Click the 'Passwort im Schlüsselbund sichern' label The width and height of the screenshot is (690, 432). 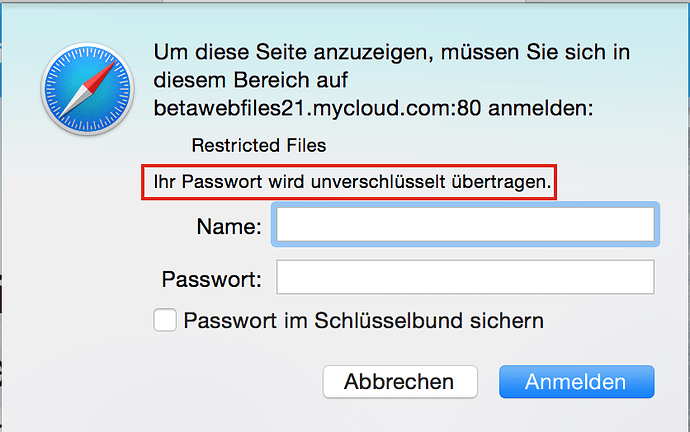click(x=363, y=321)
